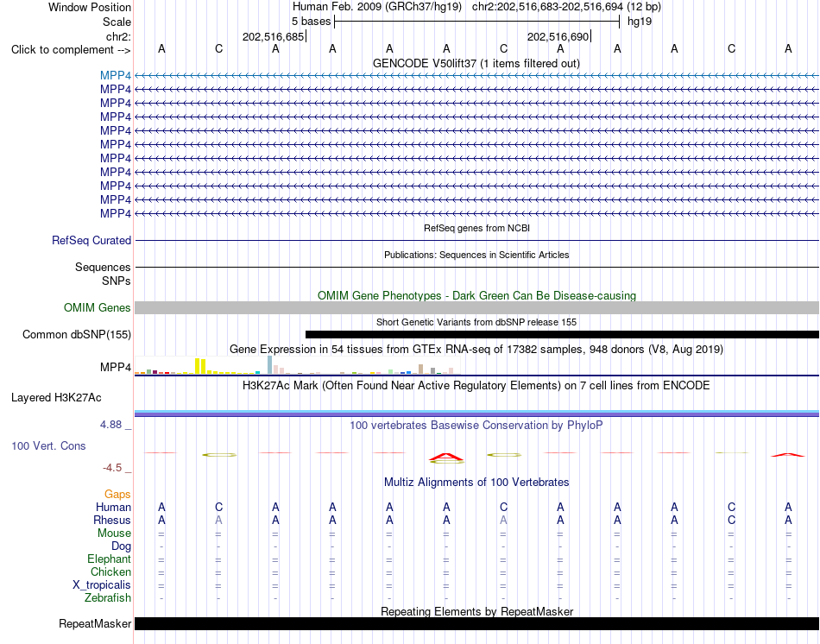This screenshot has width=820, height=644.
Task: Click the Dog species row label
Action: [122, 546]
